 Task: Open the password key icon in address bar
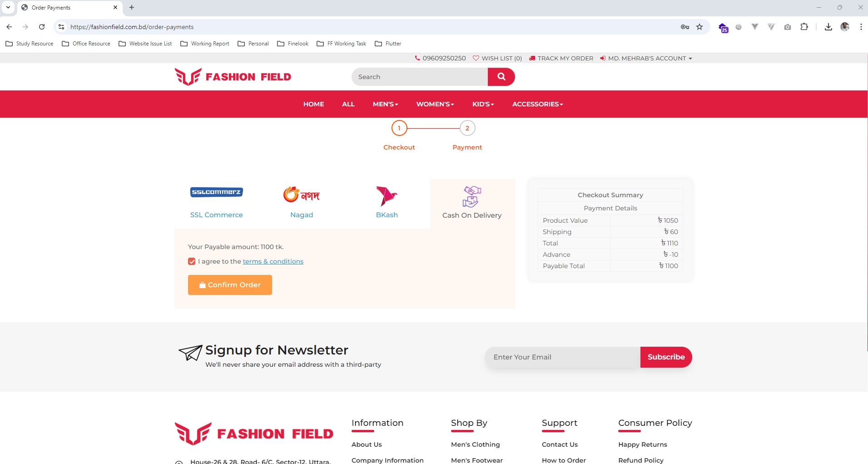pyautogui.click(x=685, y=27)
